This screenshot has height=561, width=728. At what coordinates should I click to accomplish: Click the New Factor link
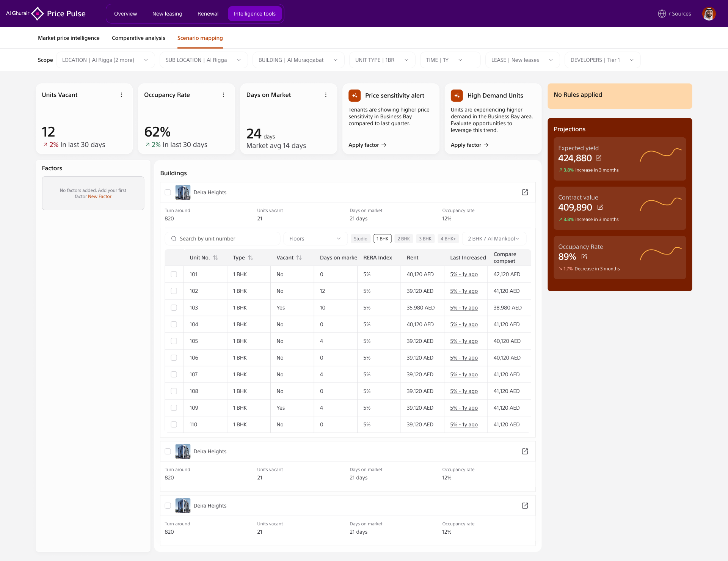100,196
